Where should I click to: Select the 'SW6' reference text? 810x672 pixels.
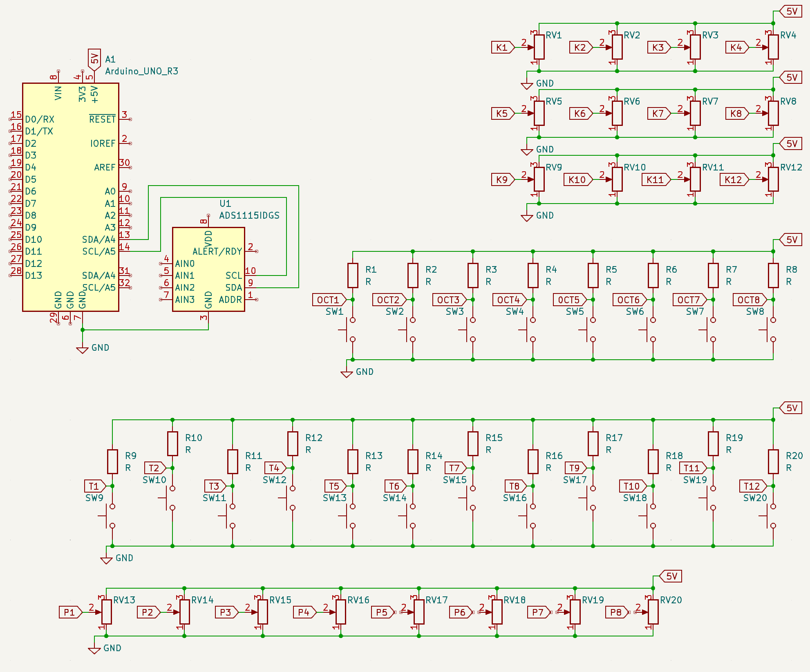pyautogui.click(x=635, y=311)
